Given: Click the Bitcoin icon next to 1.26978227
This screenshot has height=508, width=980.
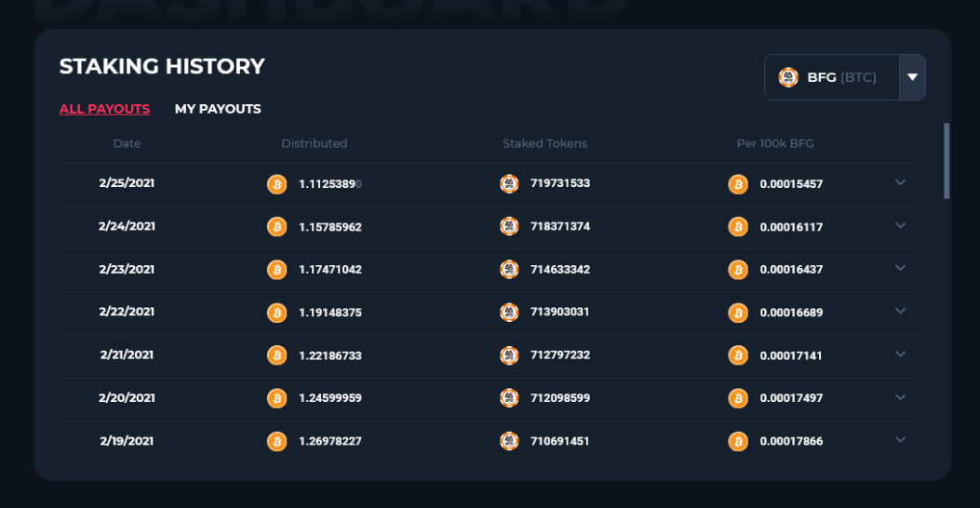Looking at the screenshot, I should tap(276, 441).
